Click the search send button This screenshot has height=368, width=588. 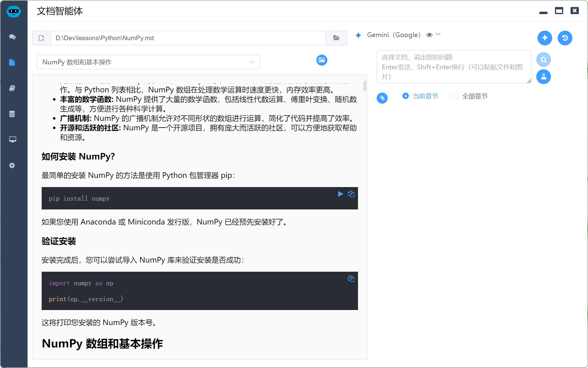pyautogui.click(x=543, y=60)
